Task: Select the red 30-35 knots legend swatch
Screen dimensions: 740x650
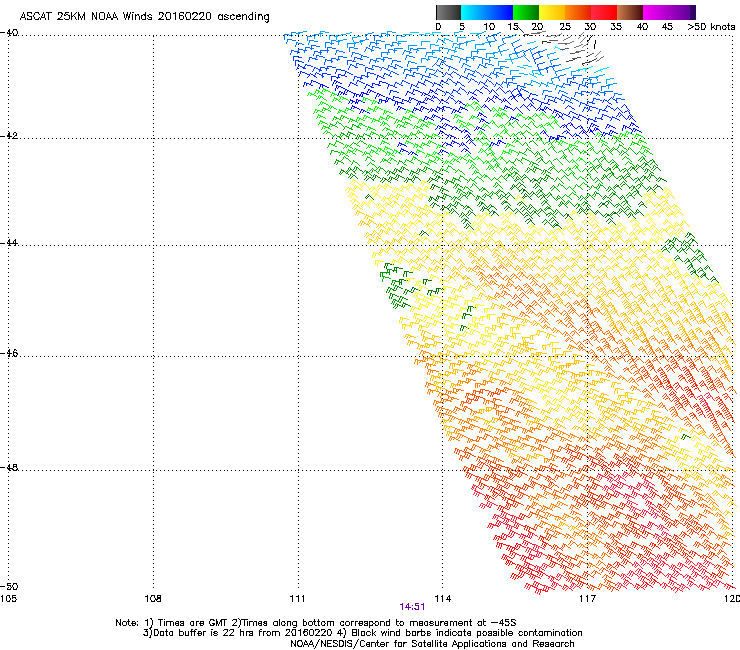Action: point(604,12)
